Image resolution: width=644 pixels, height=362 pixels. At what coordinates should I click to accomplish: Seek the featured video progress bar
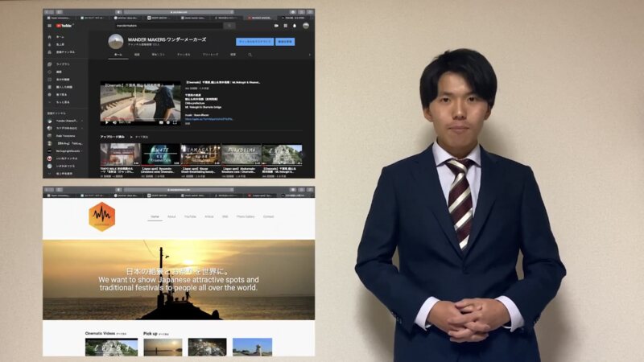140,118
